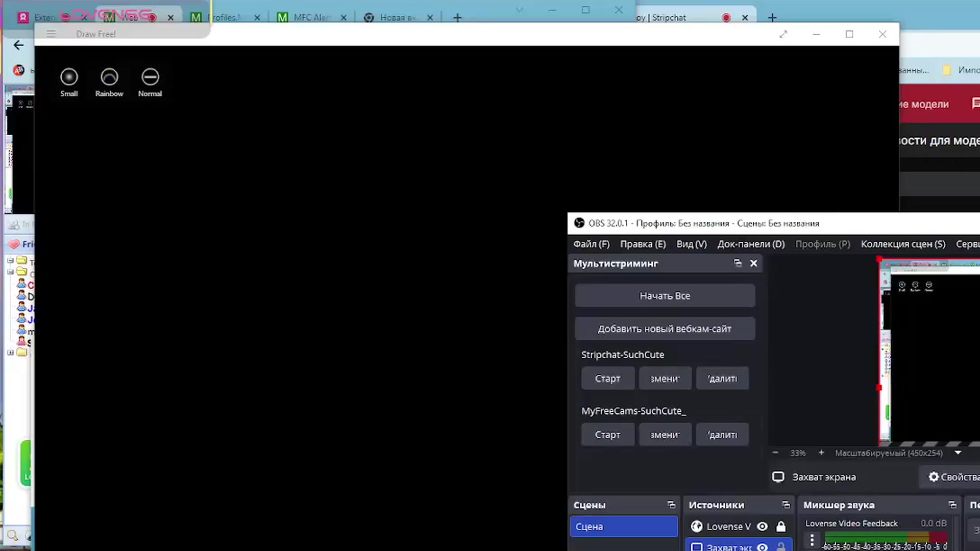Undock the Источники panel
This screenshot has height=551, width=980.
[786, 505]
